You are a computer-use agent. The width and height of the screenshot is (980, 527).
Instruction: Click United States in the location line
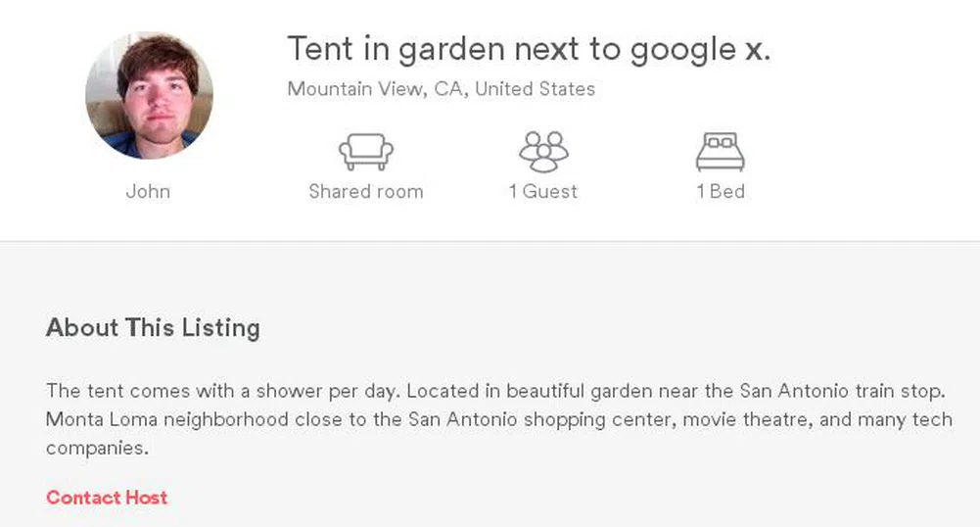coord(535,89)
